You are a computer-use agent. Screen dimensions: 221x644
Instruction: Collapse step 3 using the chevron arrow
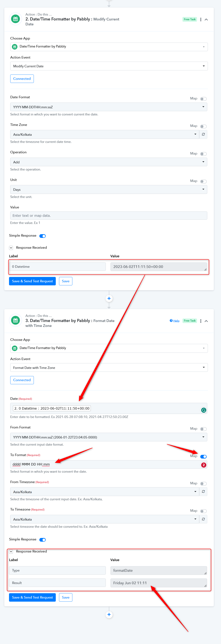[x=206, y=321]
